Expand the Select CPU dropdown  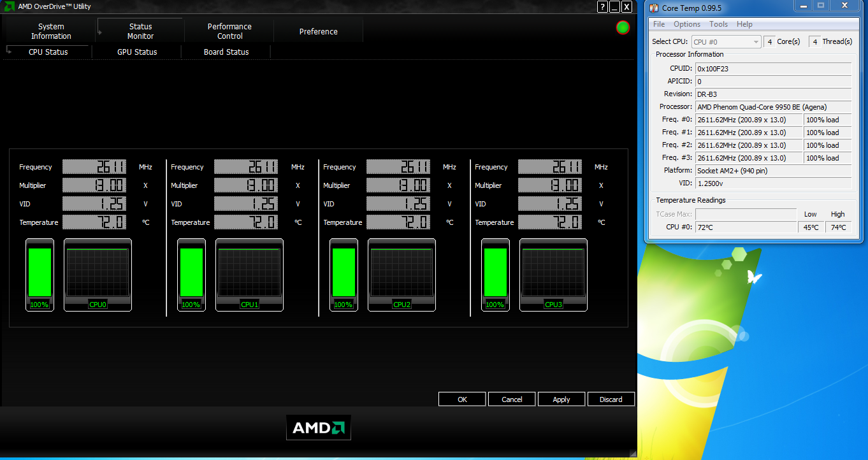727,41
